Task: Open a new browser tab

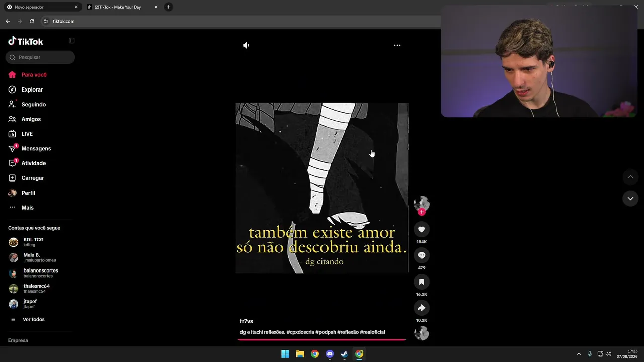Action: point(169,7)
